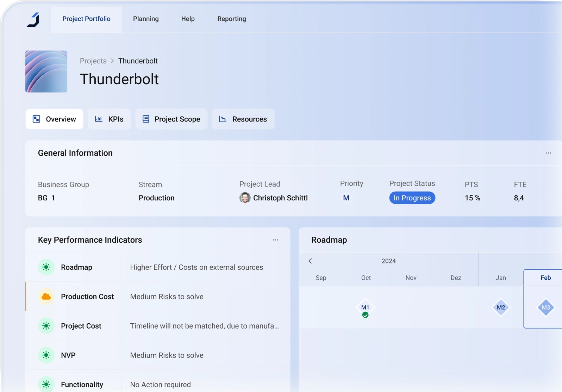Click the 2024 year label in Roadmap
This screenshot has width=562, height=392.
tap(389, 261)
